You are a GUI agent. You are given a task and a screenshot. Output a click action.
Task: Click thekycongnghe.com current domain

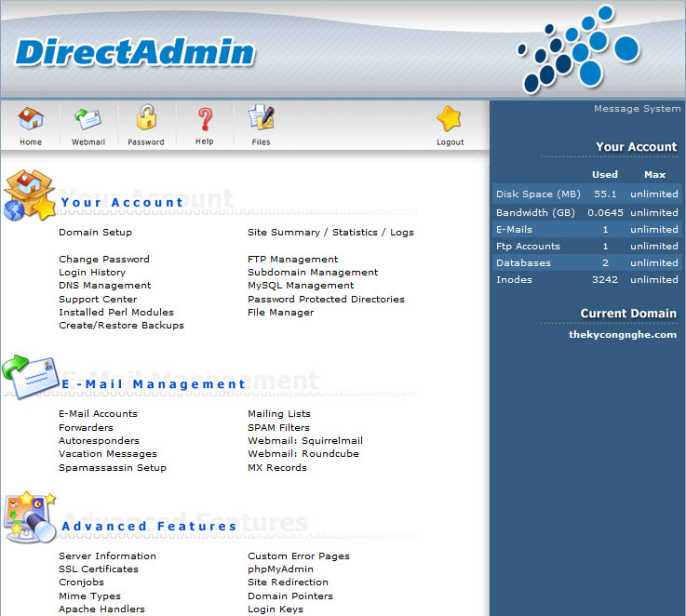coord(623,335)
